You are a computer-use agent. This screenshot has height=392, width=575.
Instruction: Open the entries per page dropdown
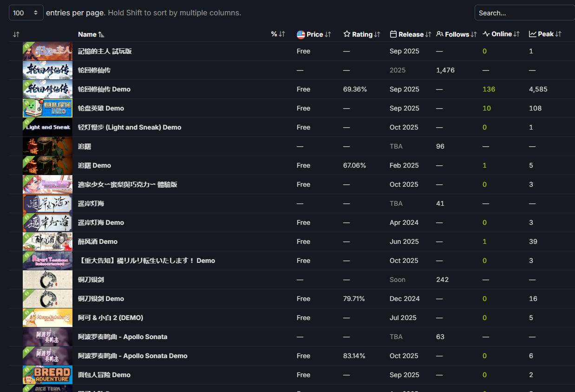tap(26, 13)
